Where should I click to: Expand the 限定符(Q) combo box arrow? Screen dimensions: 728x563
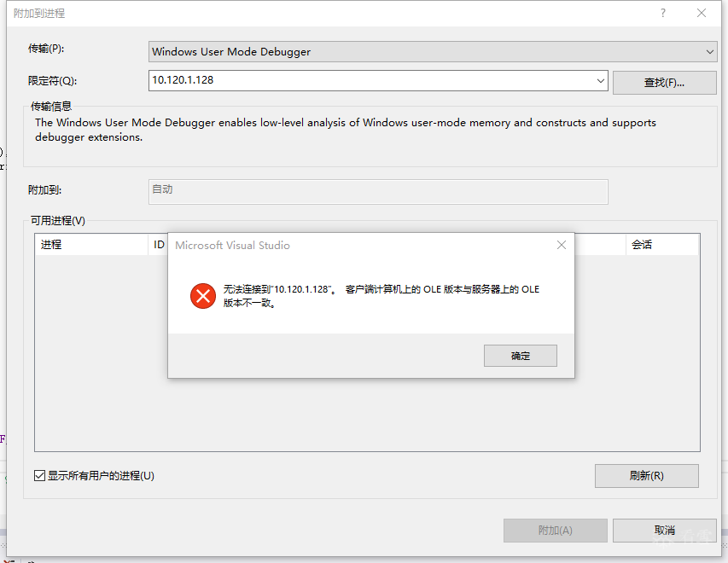[x=600, y=81]
